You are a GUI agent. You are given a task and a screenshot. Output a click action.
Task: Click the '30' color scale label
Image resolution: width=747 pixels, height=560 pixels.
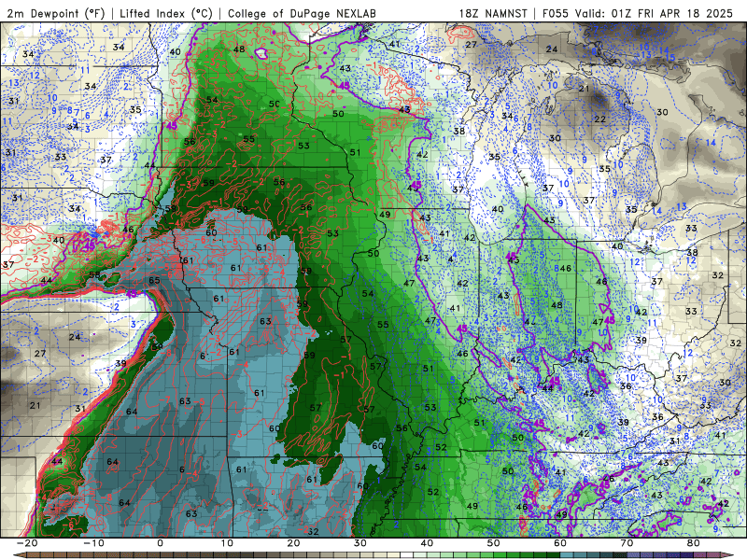[x=360, y=543]
